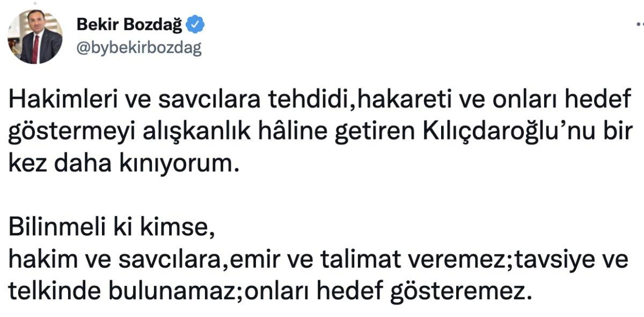This screenshot has height=317, width=644.
Task: Click the verification checkmark to view badge details
Action: (195, 23)
